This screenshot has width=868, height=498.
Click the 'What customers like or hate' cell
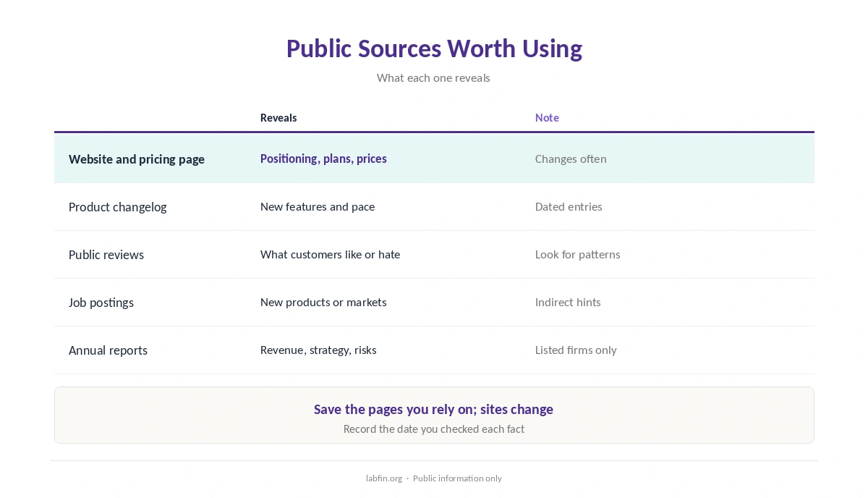(x=330, y=254)
